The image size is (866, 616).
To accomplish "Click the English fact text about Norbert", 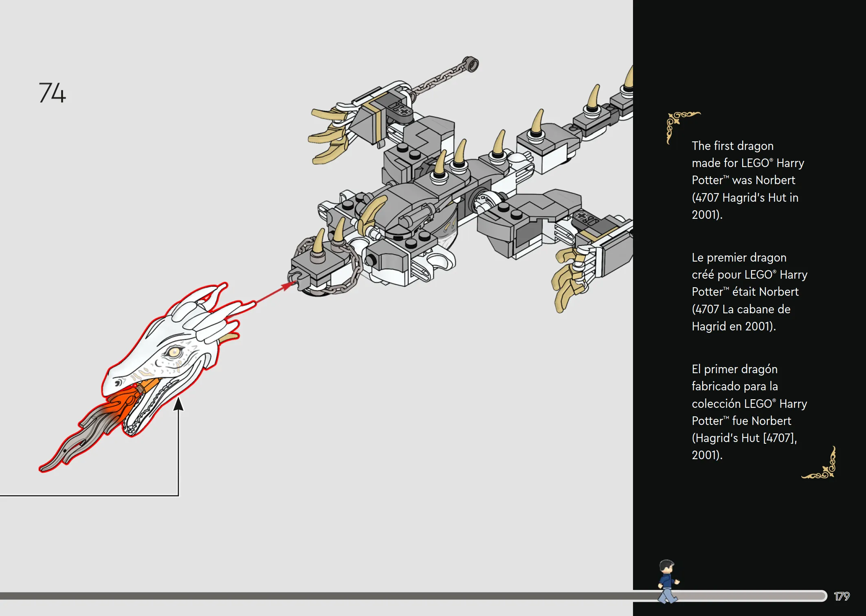I will [x=748, y=180].
